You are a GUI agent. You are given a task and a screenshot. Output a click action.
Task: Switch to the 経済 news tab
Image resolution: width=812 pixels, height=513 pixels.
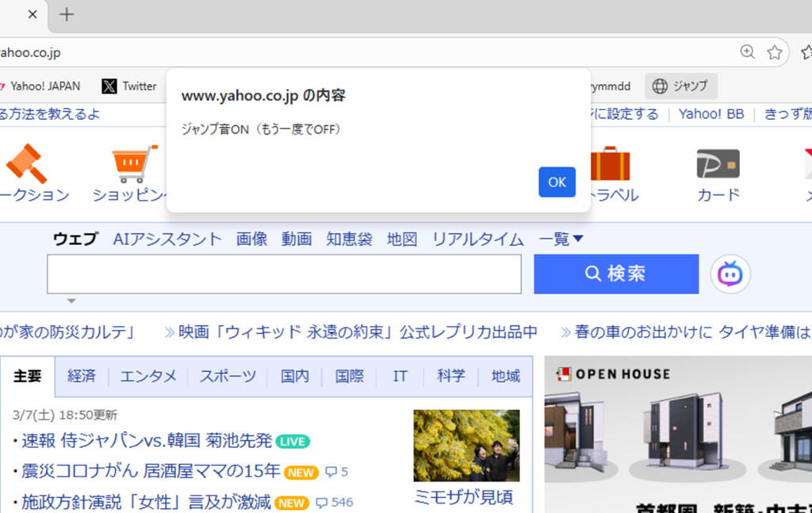pos(82,377)
